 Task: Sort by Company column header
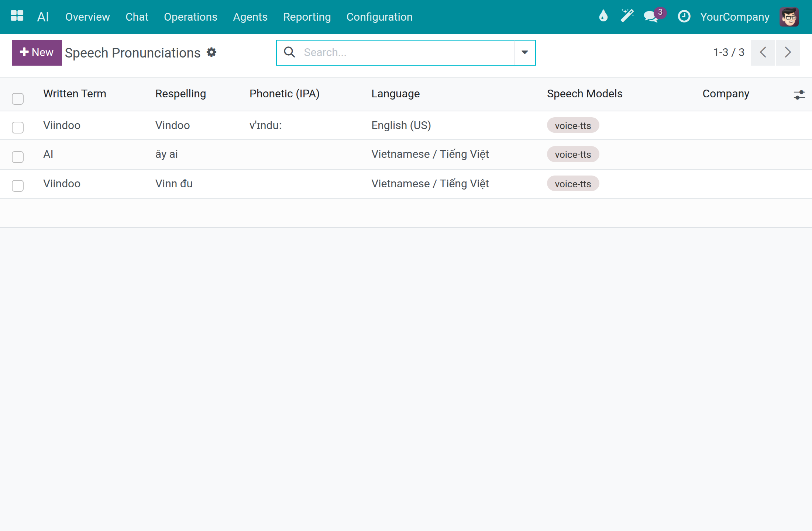point(726,94)
